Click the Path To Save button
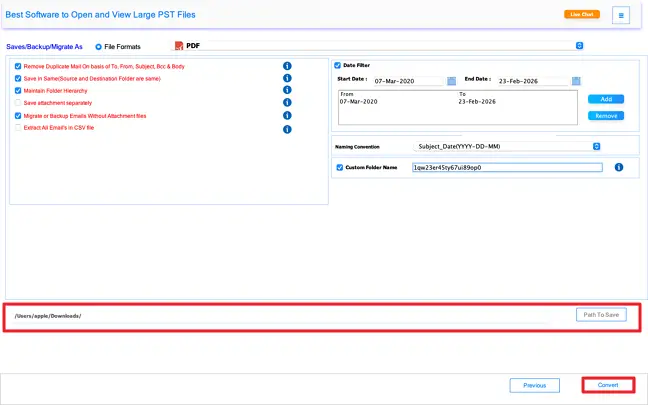 coord(600,315)
